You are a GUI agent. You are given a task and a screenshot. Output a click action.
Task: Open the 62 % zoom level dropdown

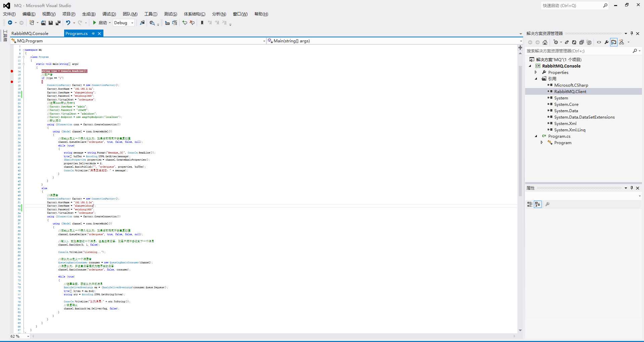tap(28, 336)
